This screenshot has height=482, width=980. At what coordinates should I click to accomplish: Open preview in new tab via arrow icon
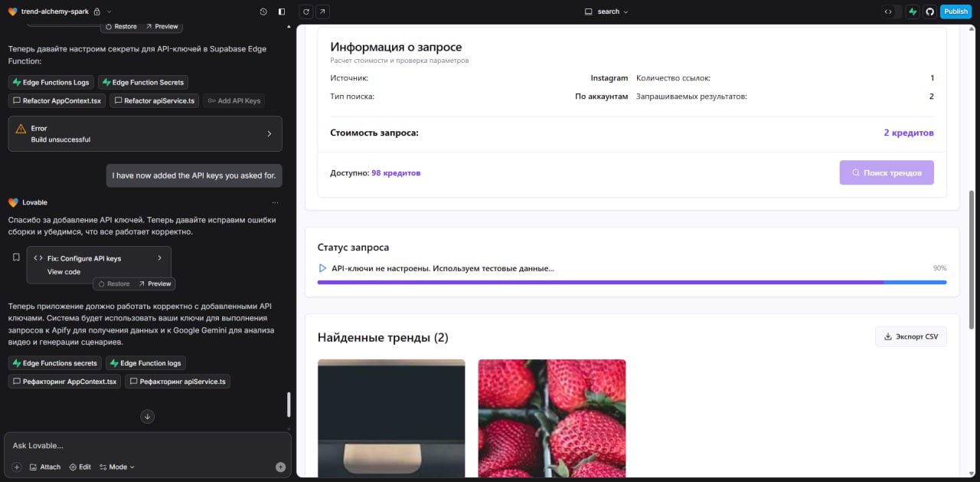click(322, 11)
